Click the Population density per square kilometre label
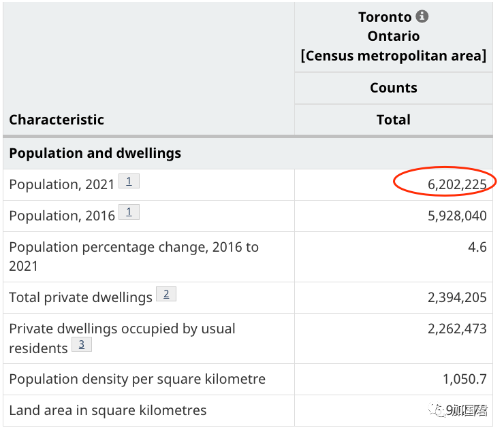Image resolution: width=504 pixels, height=432 pixels. pyautogui.click(x=137, y=379)
